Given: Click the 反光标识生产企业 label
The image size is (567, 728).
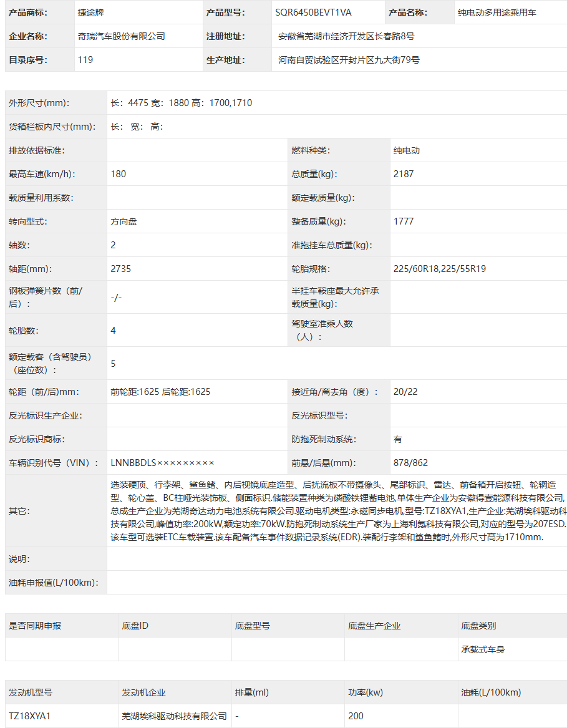Looking at the screenshot, I should click(x=45, y=415).
